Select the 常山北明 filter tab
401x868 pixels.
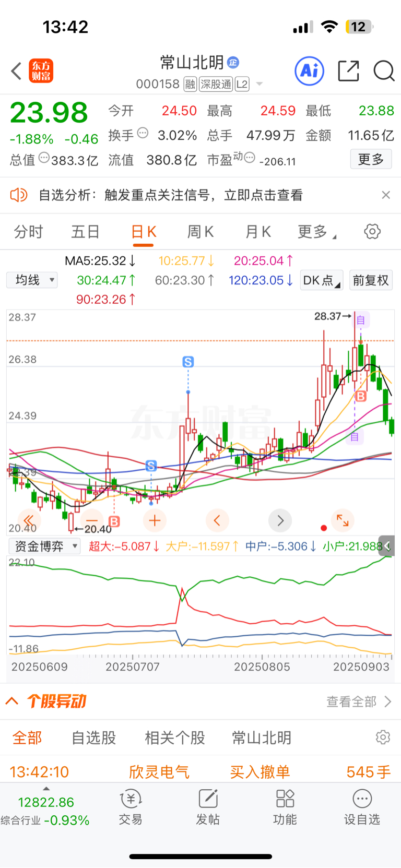262,738
